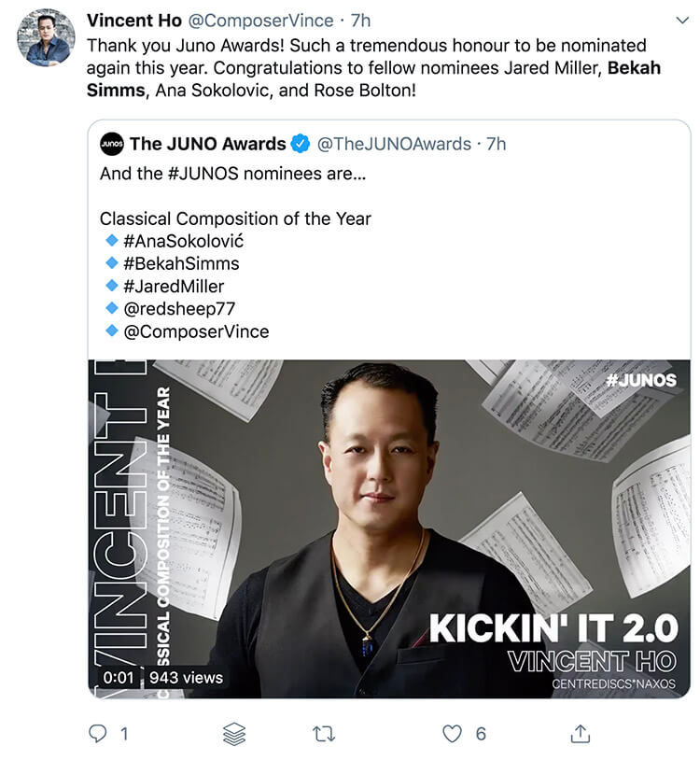
Task: Open the #JaredMiller hashtag
Action: click(x=174, y=286)
